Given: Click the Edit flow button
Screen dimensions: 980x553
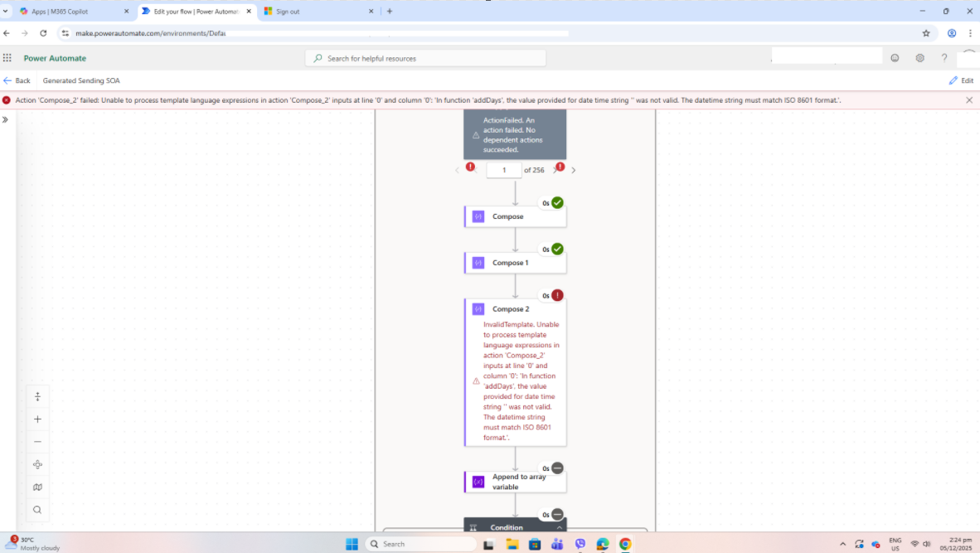Looking at the screenshot, I should coord(961,80).
